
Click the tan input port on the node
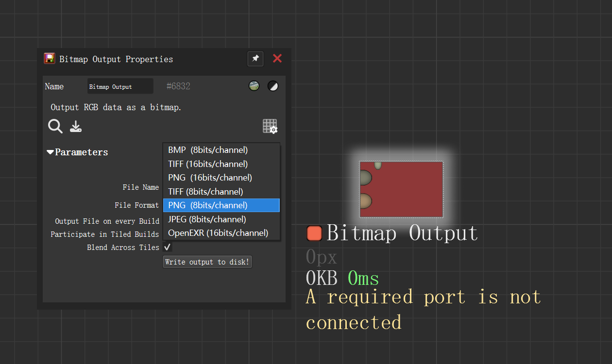[x=364, y=201]
